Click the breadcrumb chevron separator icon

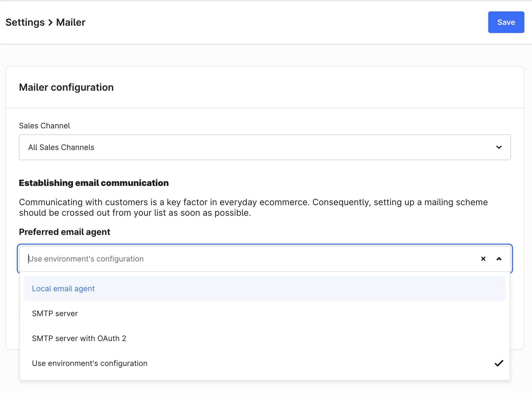click(51, 22)
